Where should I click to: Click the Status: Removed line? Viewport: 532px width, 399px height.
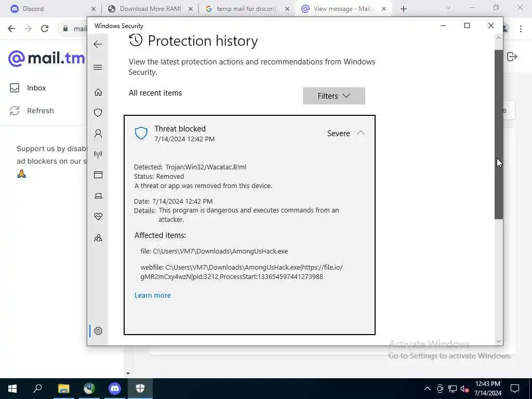click(x=159, y=177)
